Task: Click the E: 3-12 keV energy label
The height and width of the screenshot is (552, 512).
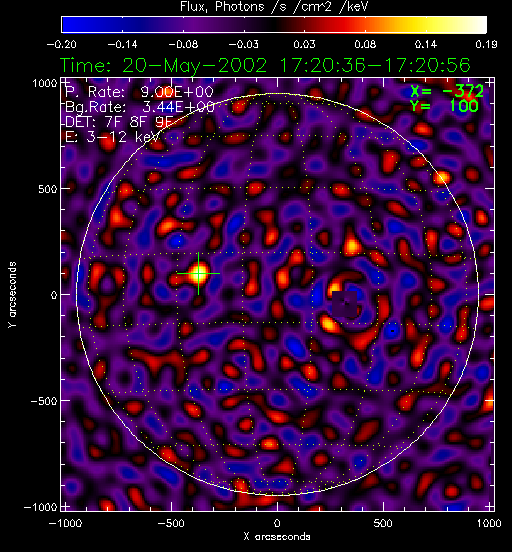Action: pyautogui.click(x=112, y=137)
